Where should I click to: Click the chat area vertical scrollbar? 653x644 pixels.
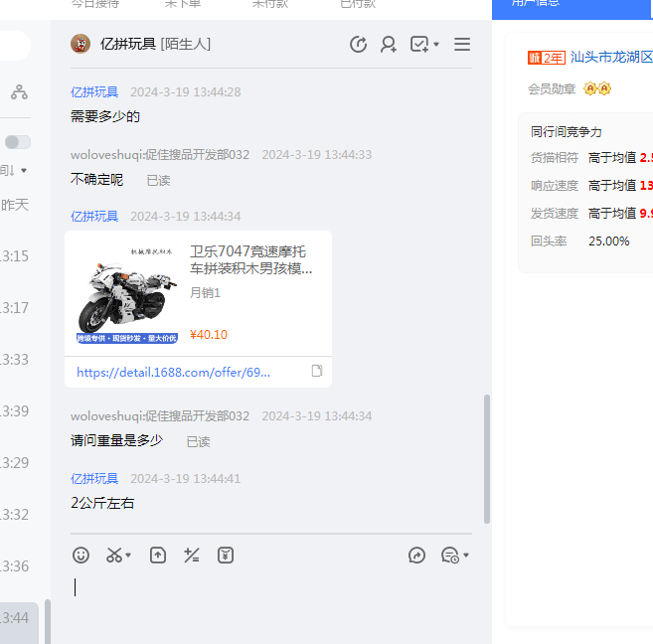(x=486, y=459)
